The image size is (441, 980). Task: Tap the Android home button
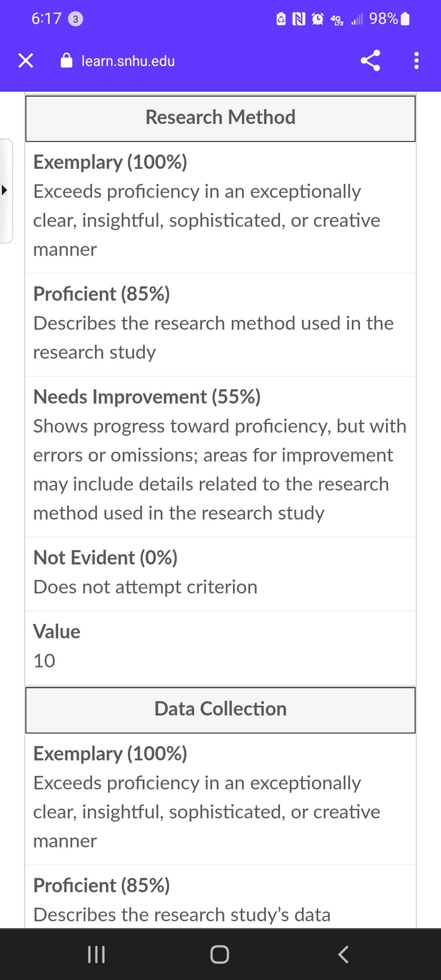220,955
